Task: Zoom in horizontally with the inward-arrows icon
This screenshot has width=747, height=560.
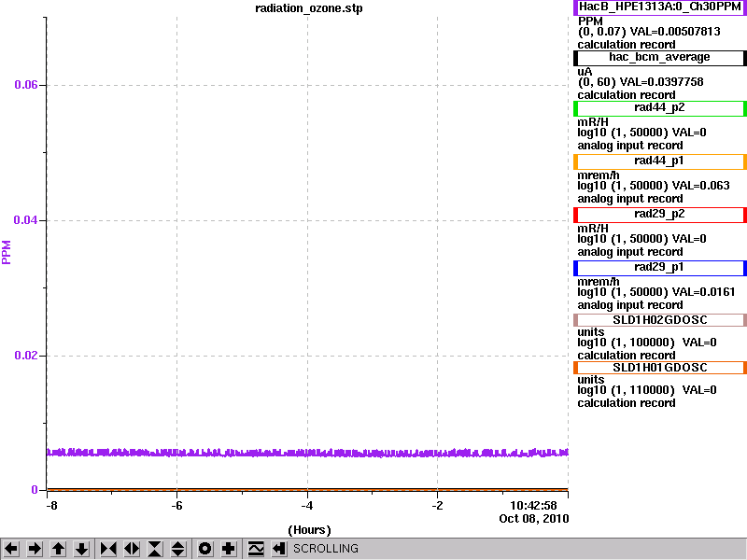Action: [x=108, y=549]
